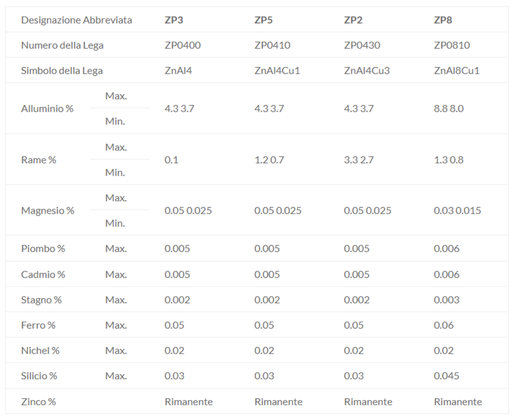Select the ZnAl4Cu3 alloy symbol

tap(367, 70)
